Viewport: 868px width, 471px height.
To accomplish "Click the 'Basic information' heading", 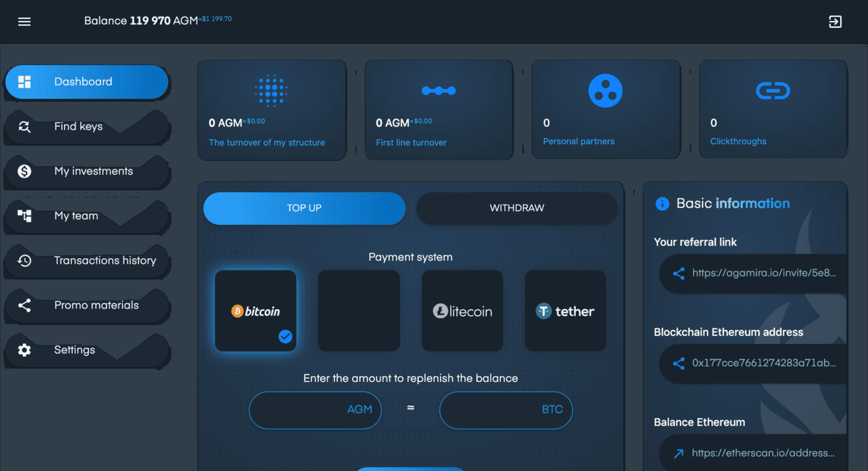I will coord(733,204).
